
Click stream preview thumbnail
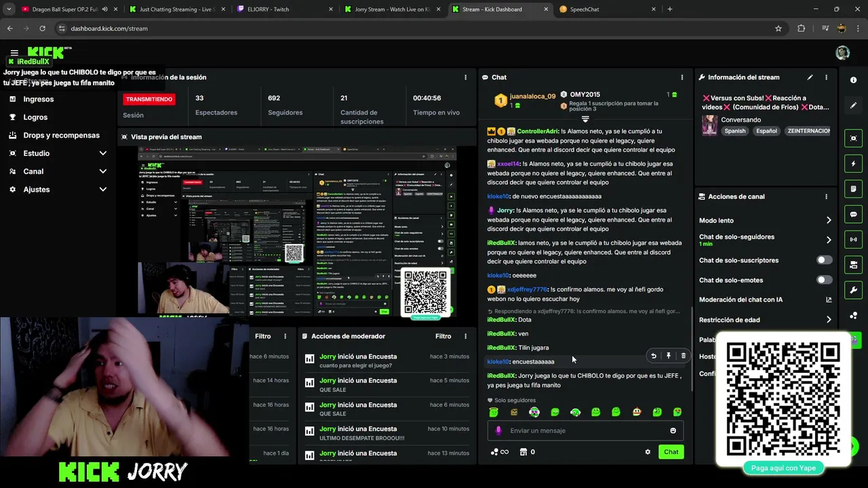pyautogui.click(x=297, y=232)
